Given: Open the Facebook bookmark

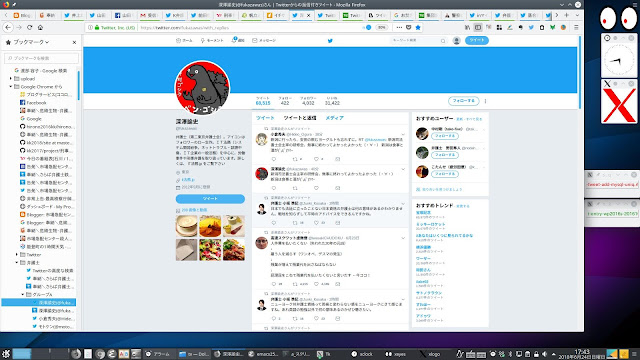Looking at the screenshot, I should tap(33, 103).
